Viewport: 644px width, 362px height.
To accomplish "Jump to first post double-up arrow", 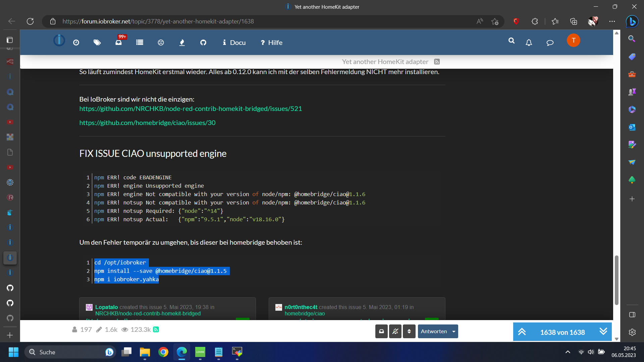I will click(522, 332).
